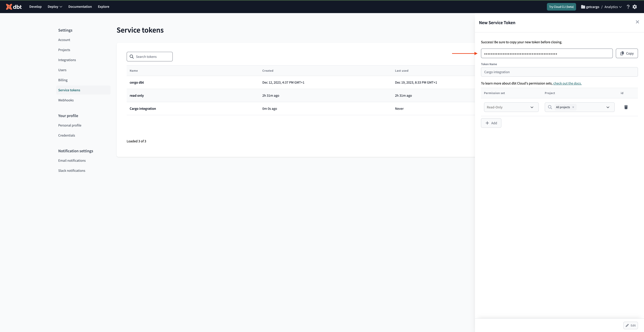Click the Permission set column header
Screen dimensions: 644x332
(494, 93)
